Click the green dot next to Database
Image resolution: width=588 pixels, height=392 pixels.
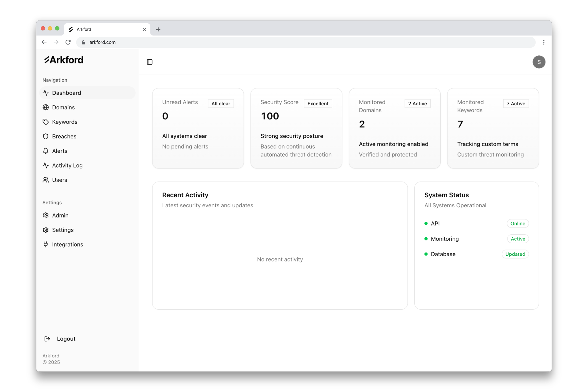426,254
